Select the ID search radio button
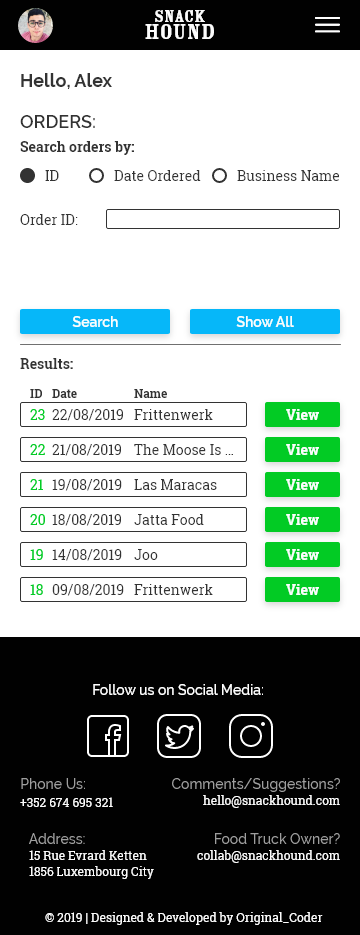 click(x=27, y=176)
